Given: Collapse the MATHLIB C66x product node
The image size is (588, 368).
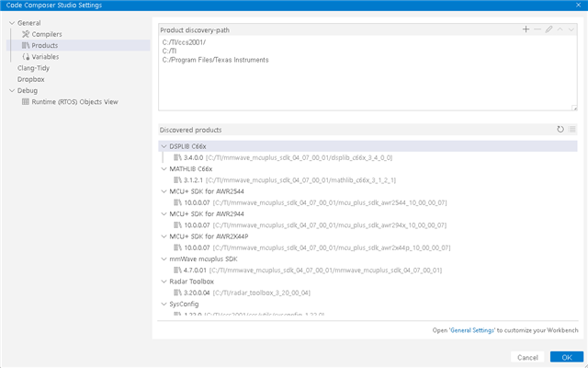Looking at the screenshot, I should pyautogui.click(x=164, y=169).
